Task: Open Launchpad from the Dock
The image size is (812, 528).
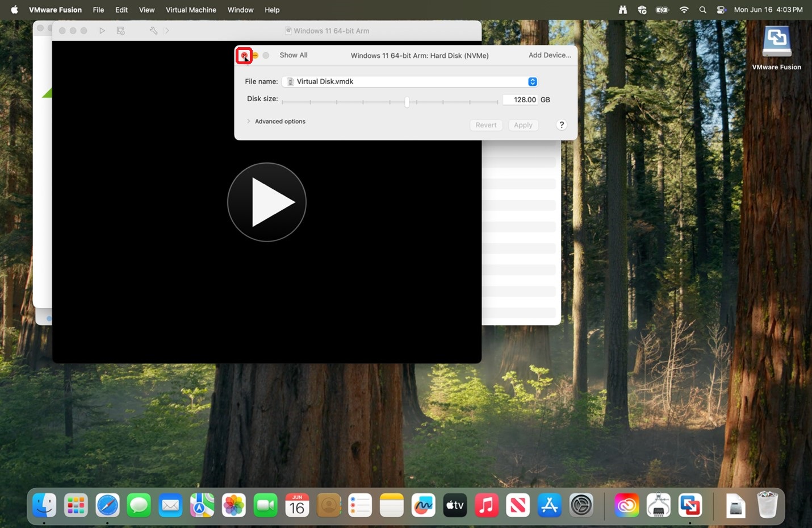Action: [x=76, y=505]
